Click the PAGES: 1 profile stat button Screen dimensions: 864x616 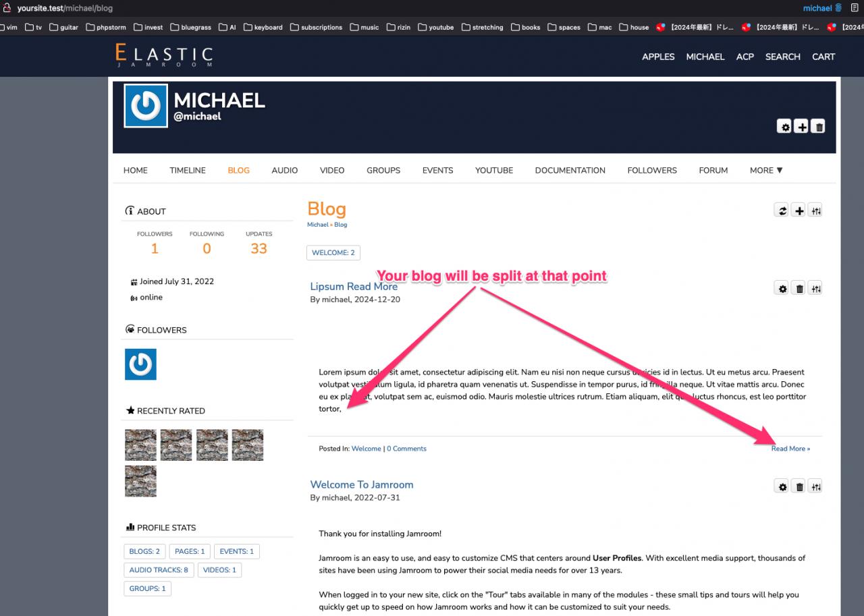[190, 551]
